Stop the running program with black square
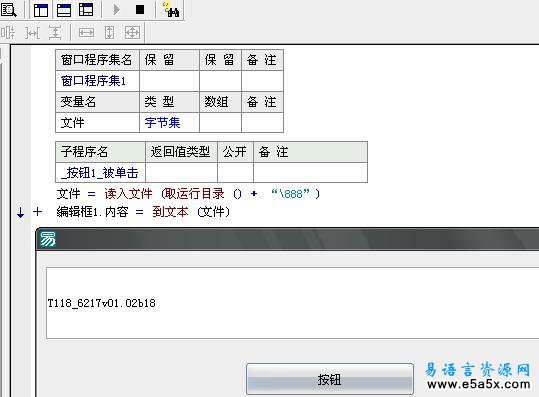 (140, 10)
